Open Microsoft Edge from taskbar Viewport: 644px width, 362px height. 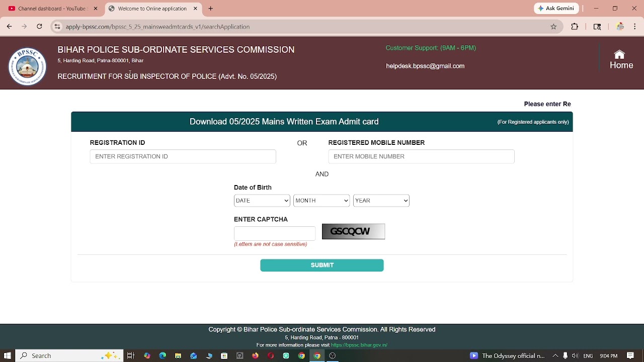[x=163, y=355]
